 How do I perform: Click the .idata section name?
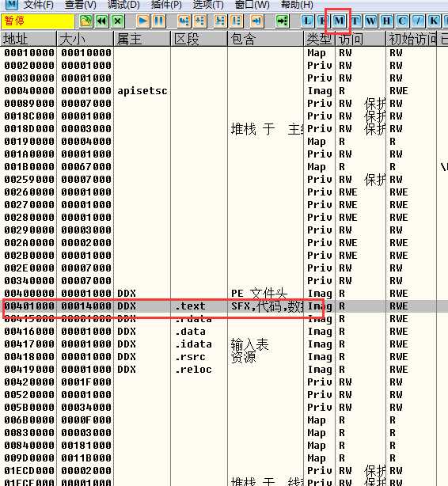coord(193,344)
